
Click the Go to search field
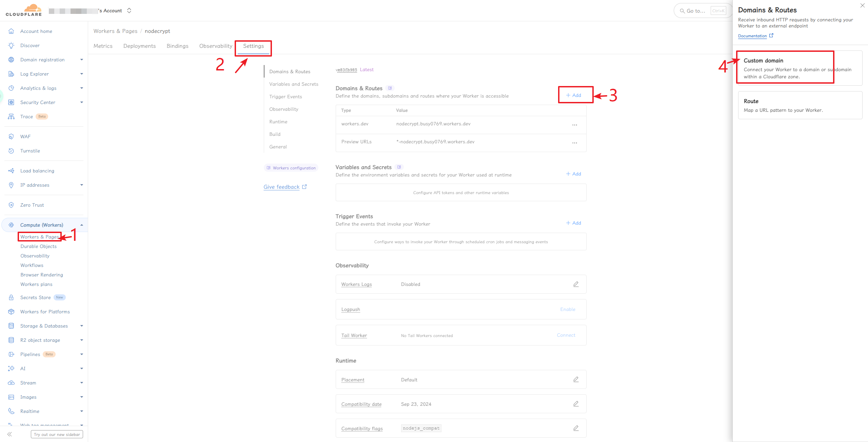(x=695, y=11)
